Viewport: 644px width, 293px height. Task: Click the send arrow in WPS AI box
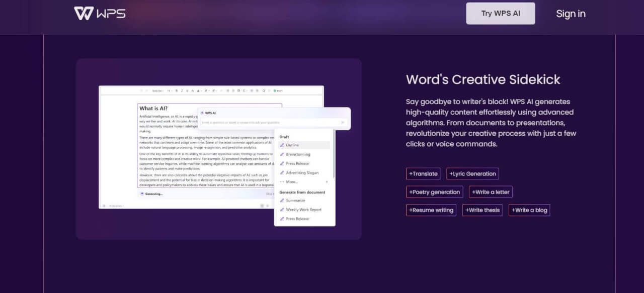point(343,122)
